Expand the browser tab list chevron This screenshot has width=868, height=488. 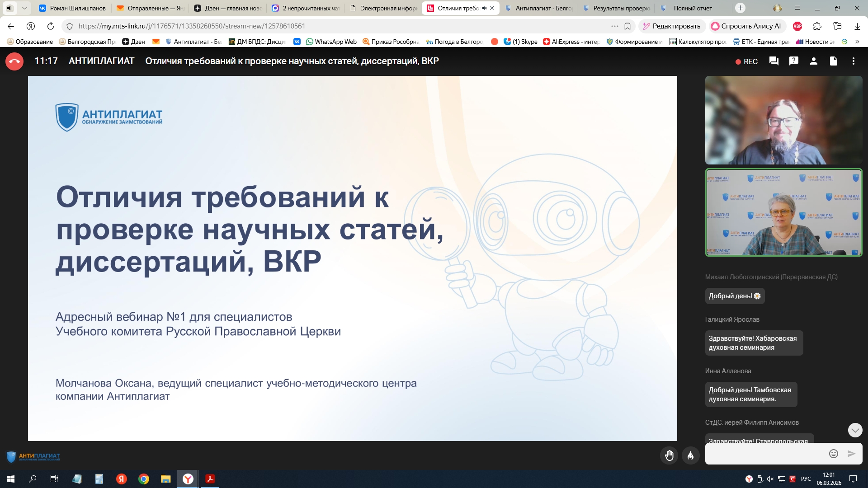[24, 8]
